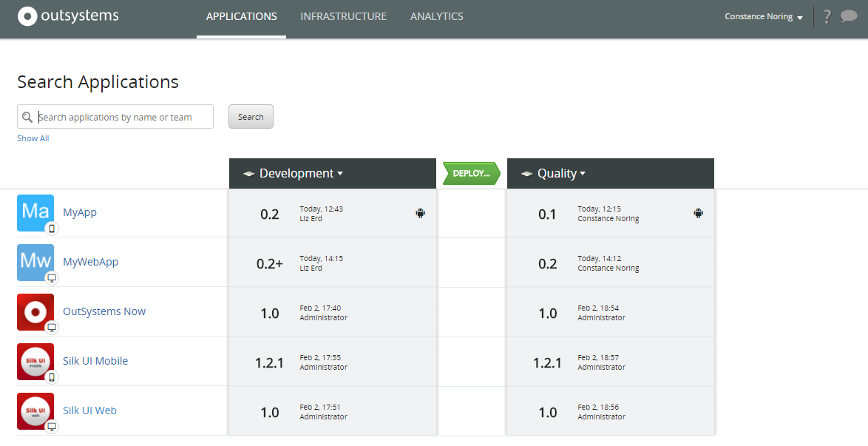Select the OutSystems Now app icon
Screen dimensions: 868x446
pyautogui.click(x=35, y=312)
